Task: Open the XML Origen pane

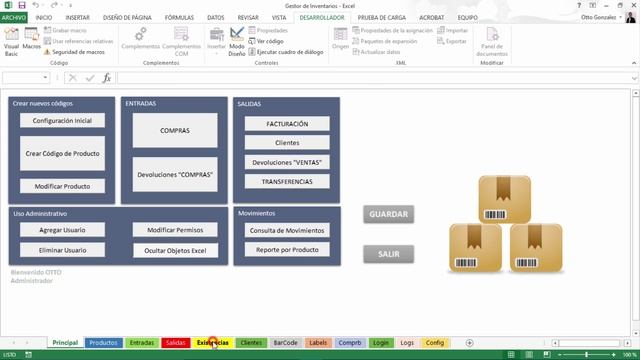Action: point(340,39)
